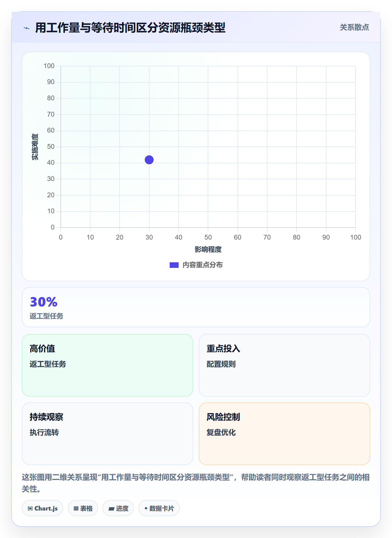Click the x-axis tick label 50
This screenshot has width=392, height=538.
coord(208,237)
